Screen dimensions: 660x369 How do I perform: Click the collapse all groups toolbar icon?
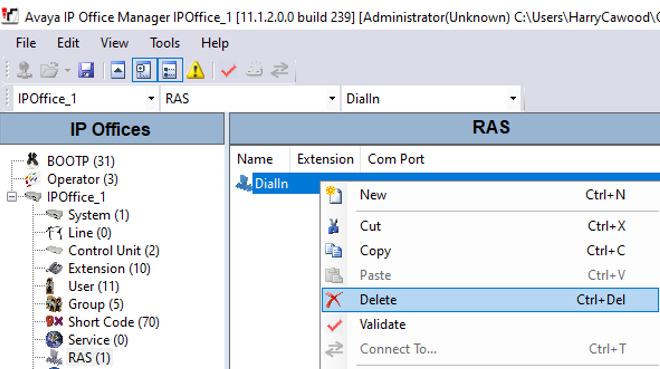pyautogui.click(x=118, y=70)
